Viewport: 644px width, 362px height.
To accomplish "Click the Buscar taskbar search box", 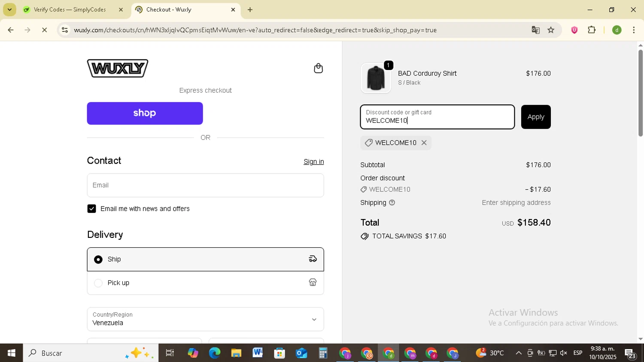I will [91, 353].
